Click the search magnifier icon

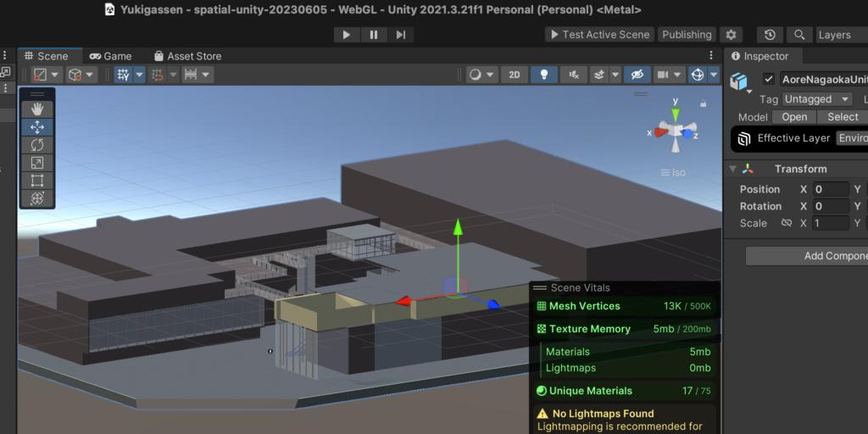pyautogui.click(x=798, y=35)
